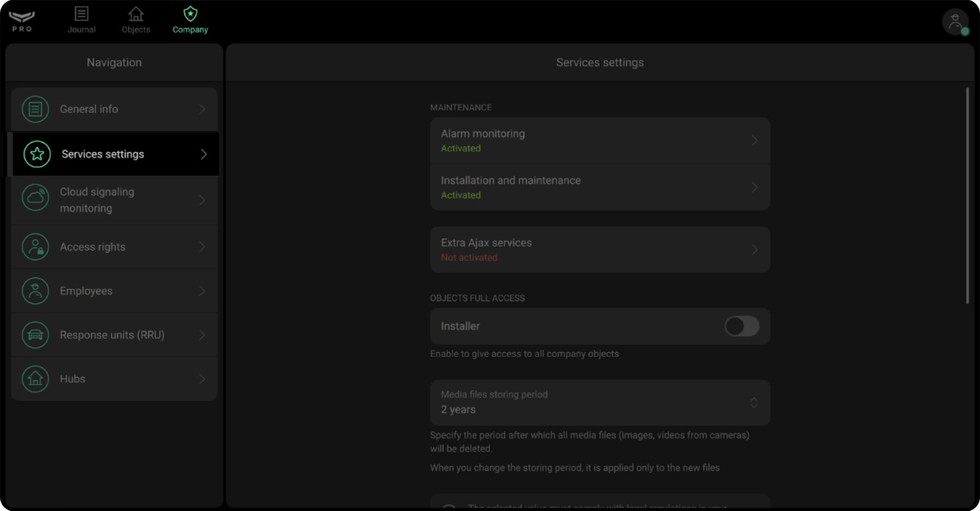The image size is (980, 511).
Task: Click the Access rights person-lock icon
Action: [x=35, y=247]
